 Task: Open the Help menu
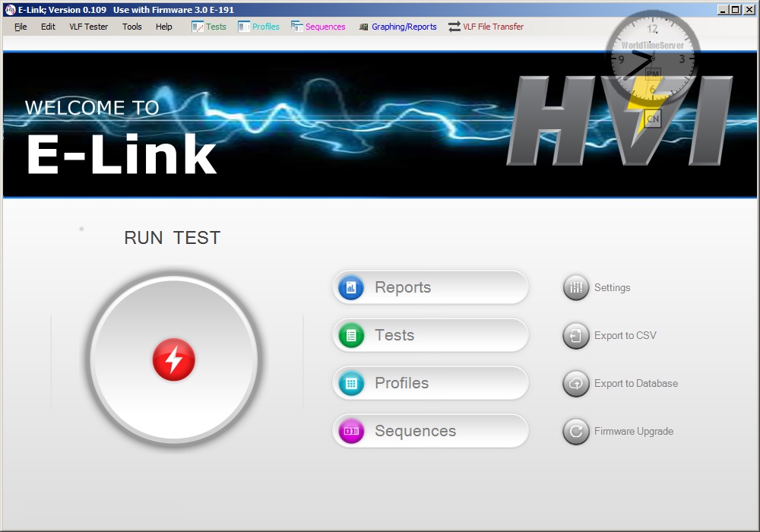[x=164, y=27]
